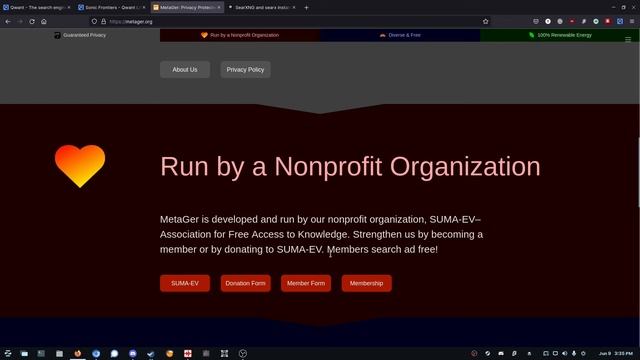Go back using browser back arrow
This screenshot has height=360, width=640.
click(8, 22)
